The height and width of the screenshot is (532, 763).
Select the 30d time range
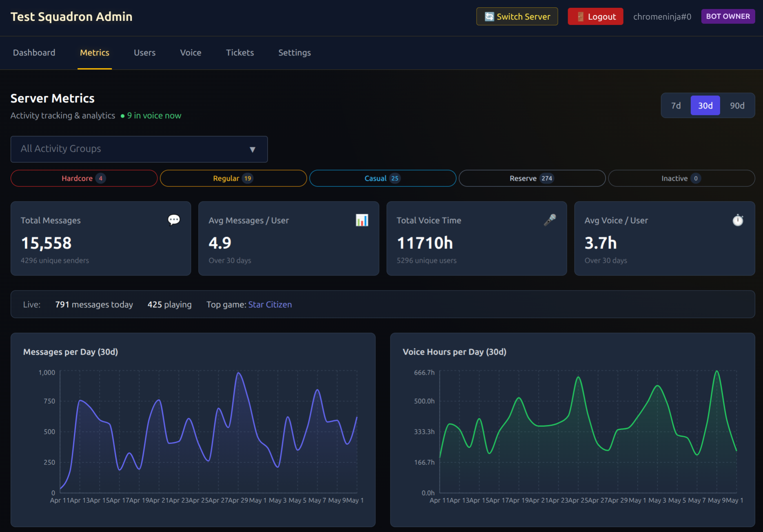pyautogui.click(x=705, y=106)
